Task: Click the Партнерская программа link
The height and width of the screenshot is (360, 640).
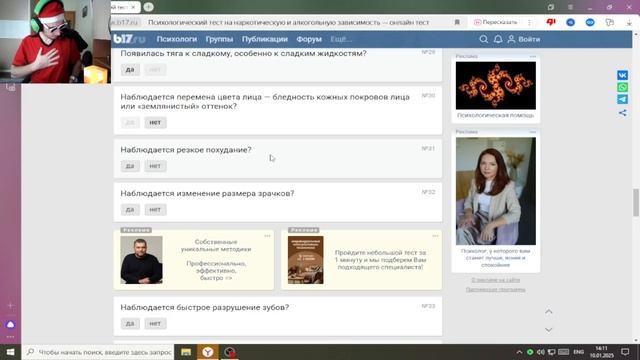Action: point(496,289)
